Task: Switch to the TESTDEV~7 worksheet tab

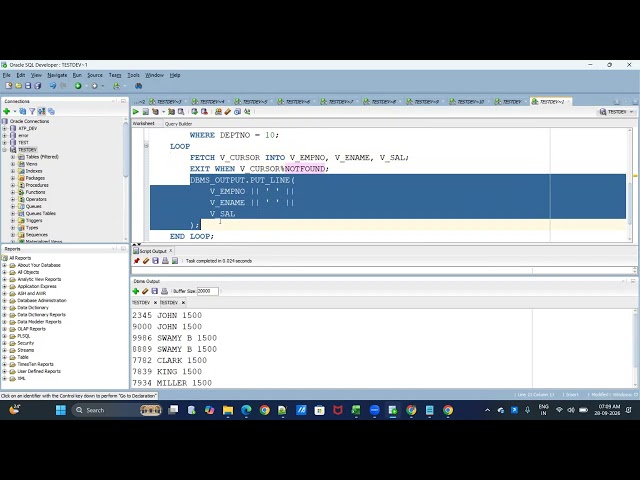Action: click(x=338, y=101)
